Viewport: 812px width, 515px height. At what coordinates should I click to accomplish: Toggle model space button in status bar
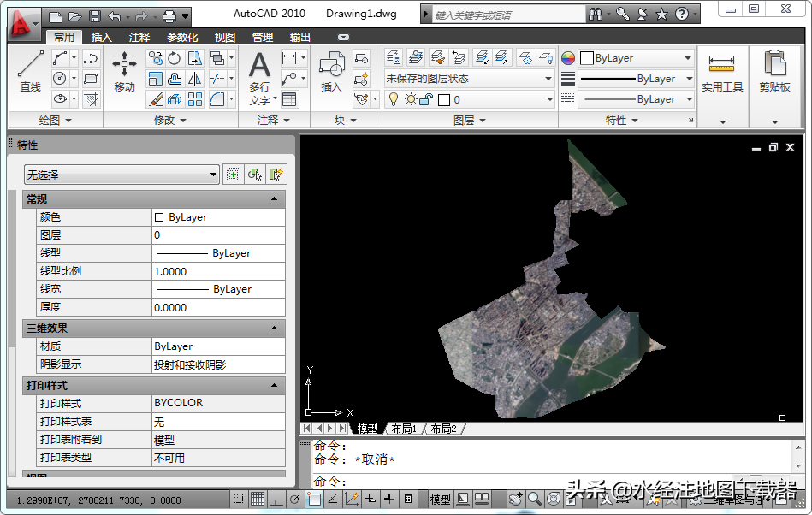coord(440,499)
